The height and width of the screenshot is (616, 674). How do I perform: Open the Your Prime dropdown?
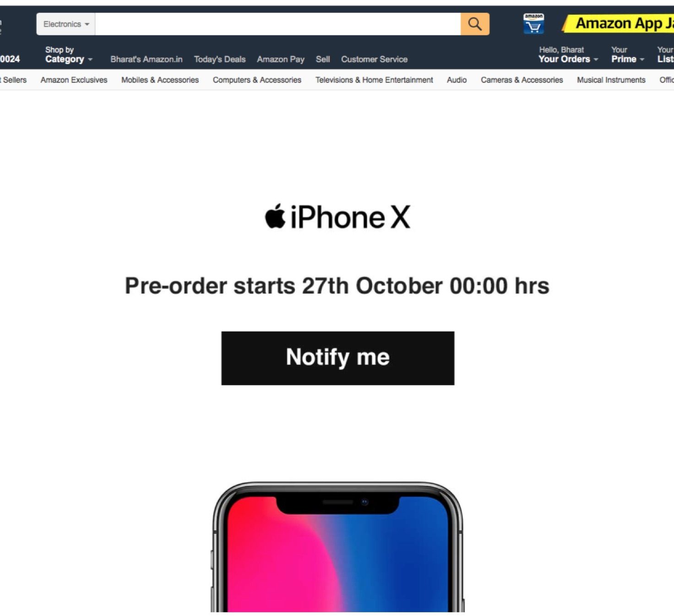click(x=628, y=55)
